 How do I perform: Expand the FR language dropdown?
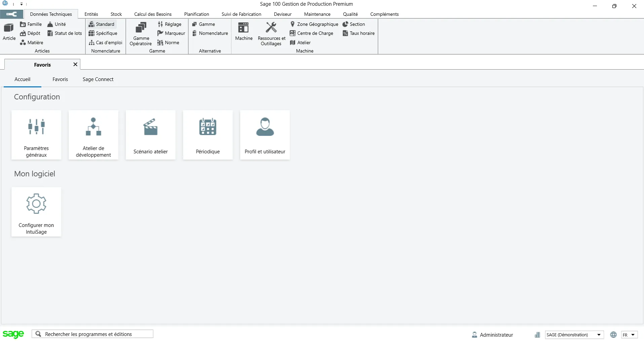point(633,335)
